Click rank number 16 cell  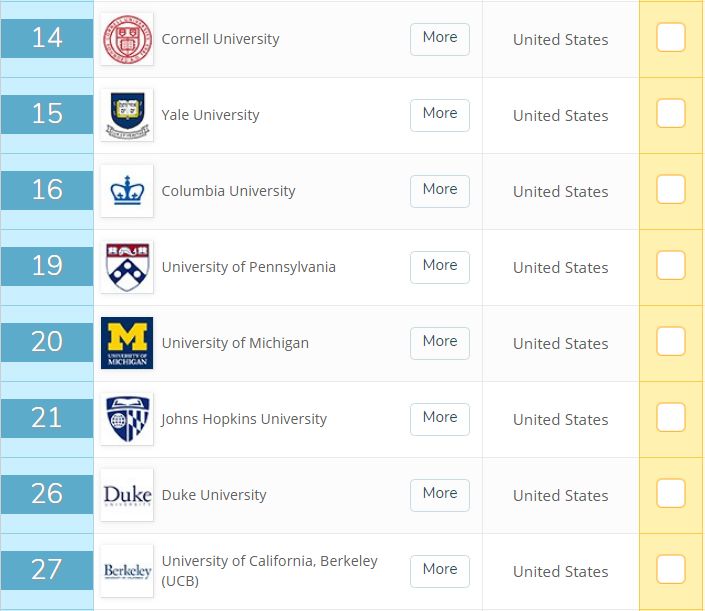[x=47, y=190]
